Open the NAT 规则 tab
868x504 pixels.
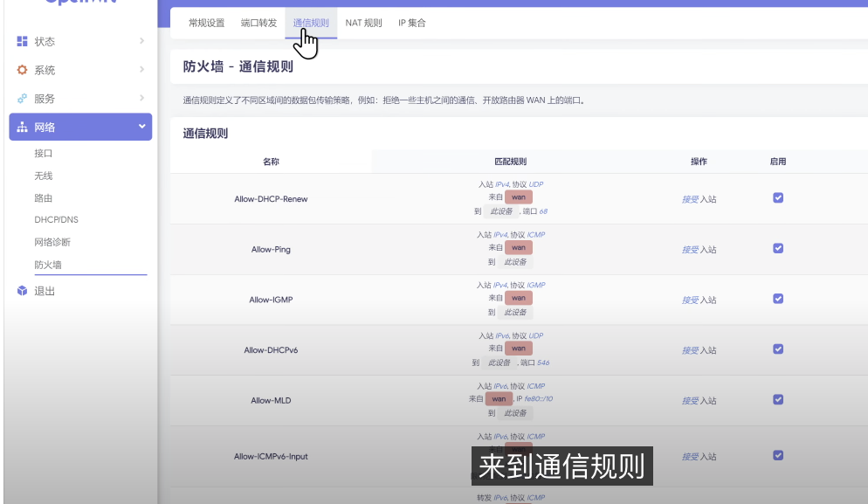pyautogui.click(x=363, y=23)
